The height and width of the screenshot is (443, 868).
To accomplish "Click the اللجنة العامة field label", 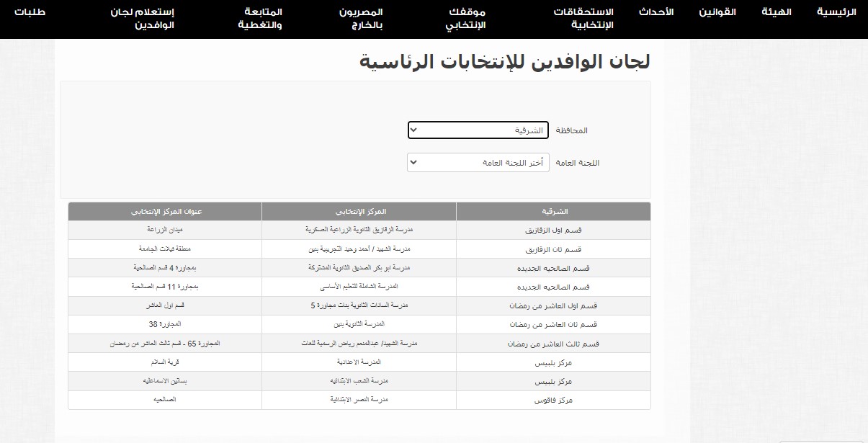I will pos(578,163).
